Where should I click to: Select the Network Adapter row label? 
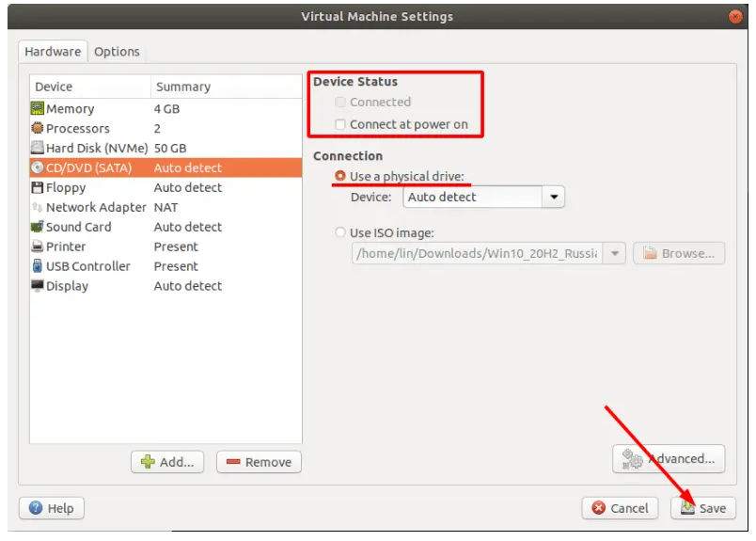pyautogui.click(x=96, y=208)
